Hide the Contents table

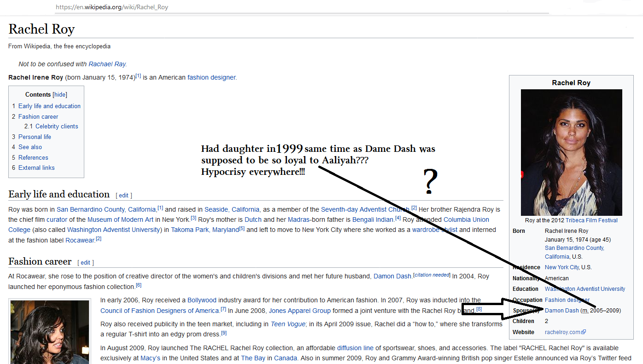60,94
